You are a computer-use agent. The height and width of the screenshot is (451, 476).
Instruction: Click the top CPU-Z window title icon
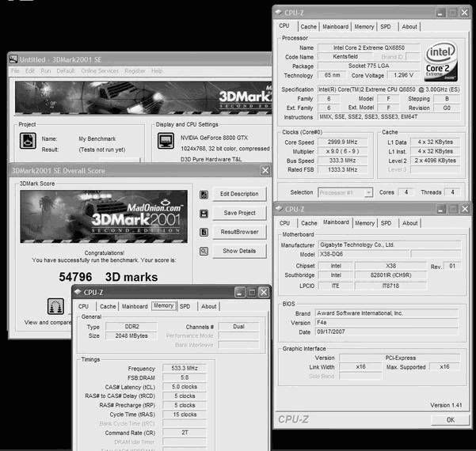pos(278,13)
